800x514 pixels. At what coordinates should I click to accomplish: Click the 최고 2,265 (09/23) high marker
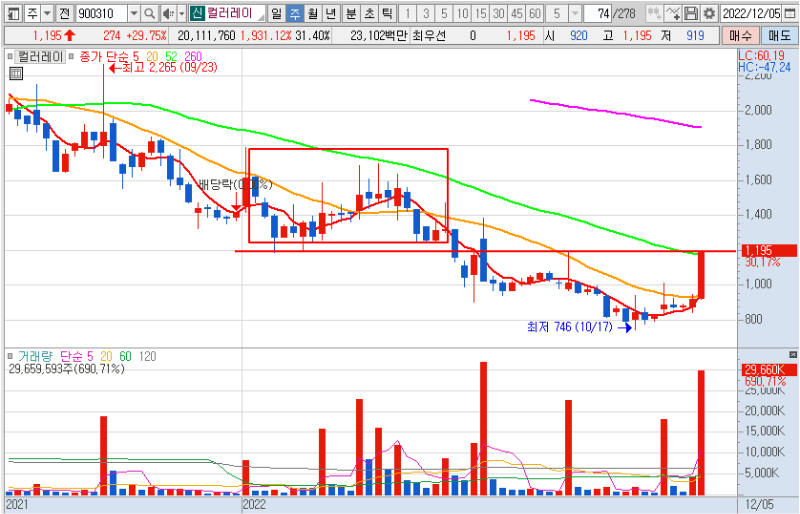[x=163, y=68]
